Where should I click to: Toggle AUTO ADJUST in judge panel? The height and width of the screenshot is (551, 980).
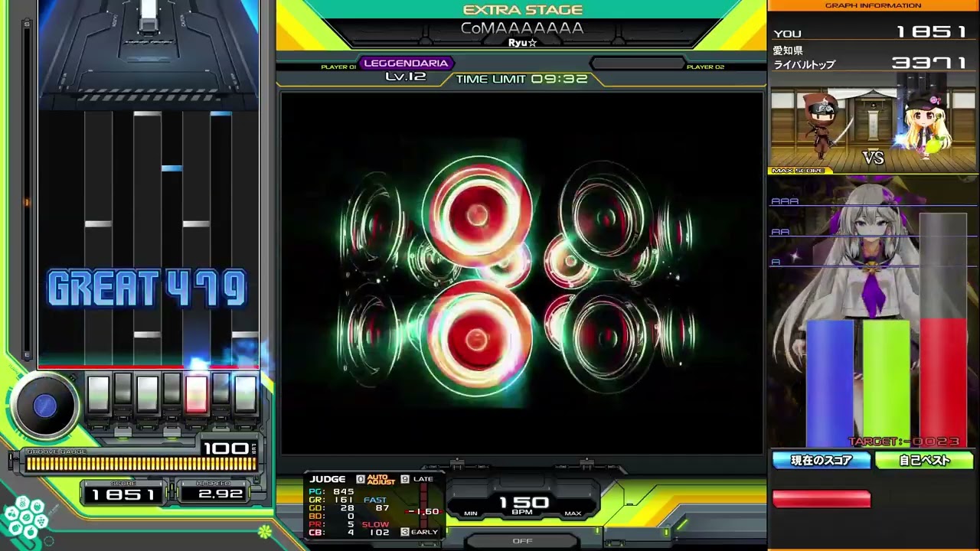click(381, 479)
